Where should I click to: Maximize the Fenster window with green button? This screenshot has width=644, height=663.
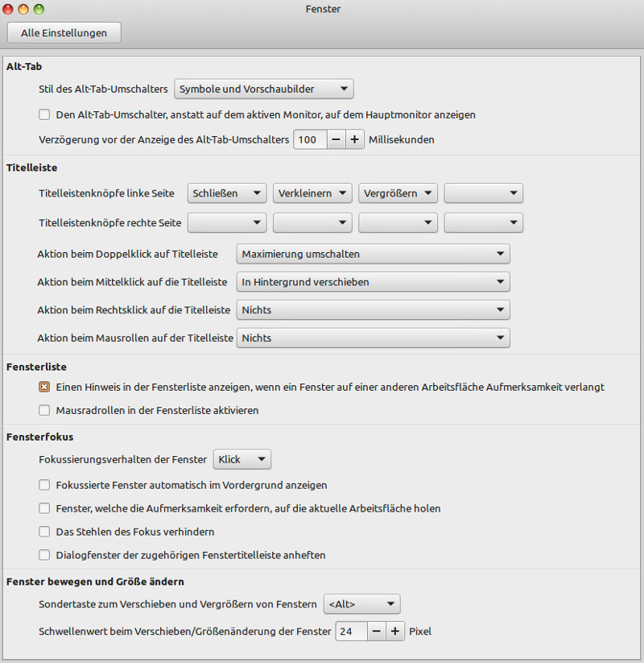(x=39, y=9)
